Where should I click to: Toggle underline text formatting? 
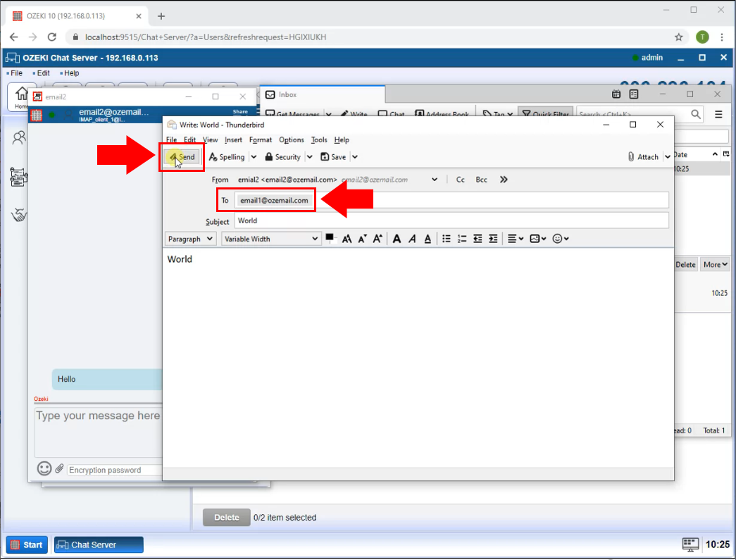tap(428, 239)
